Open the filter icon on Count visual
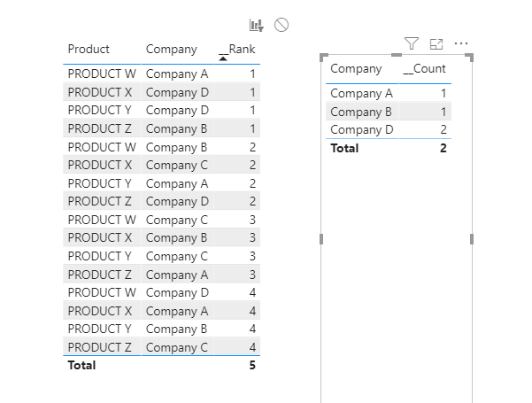 [412, 43]
